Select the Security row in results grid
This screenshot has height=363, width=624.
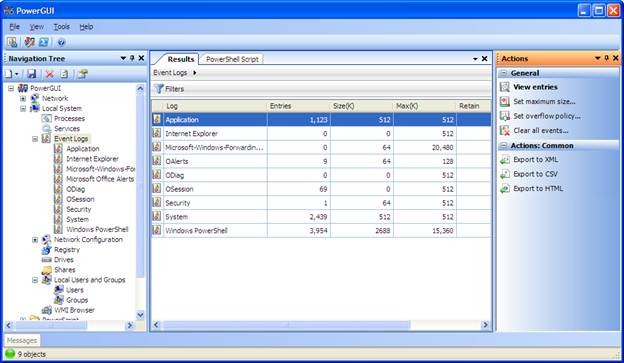[322, 203]
